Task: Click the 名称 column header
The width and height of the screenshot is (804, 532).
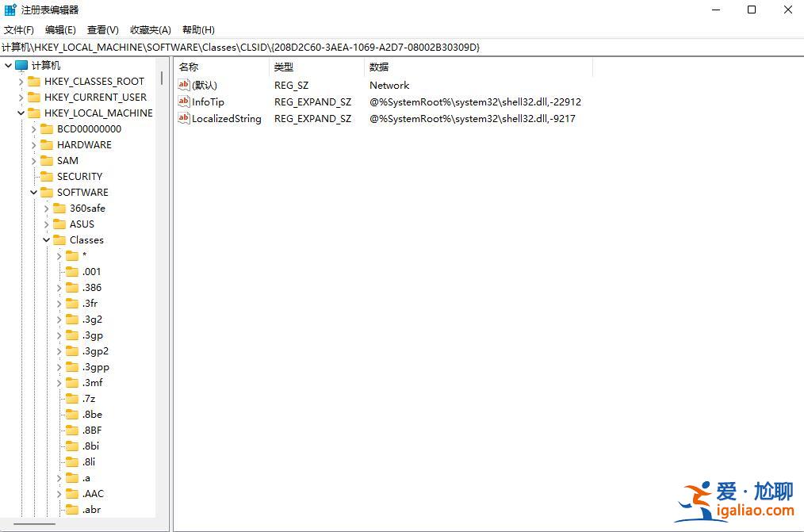Action: (189, 67)
